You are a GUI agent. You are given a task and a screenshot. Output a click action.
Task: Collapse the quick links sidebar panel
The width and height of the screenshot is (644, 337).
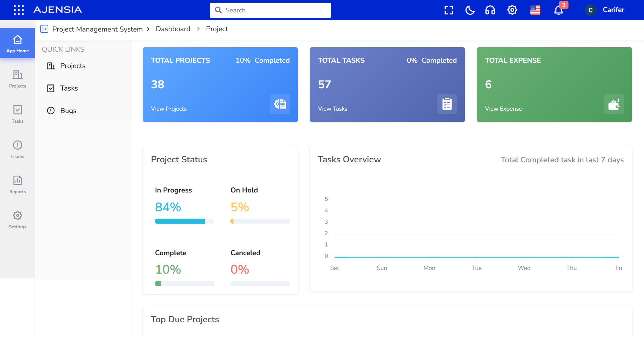tap(44, 29)
